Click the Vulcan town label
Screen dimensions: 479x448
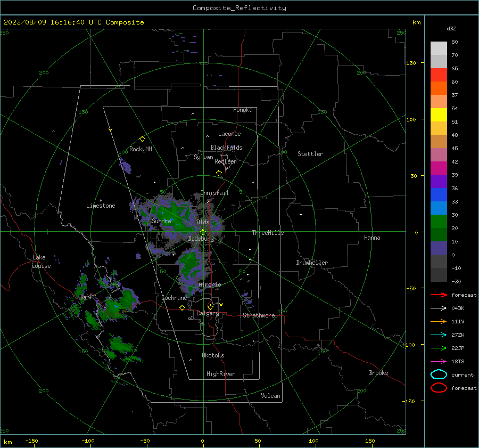(270, 396)
